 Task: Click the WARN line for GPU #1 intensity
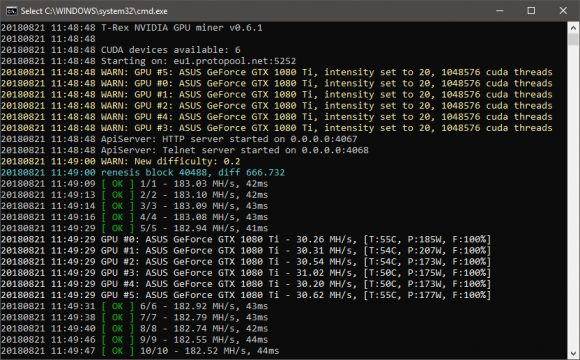coord(277,94)
